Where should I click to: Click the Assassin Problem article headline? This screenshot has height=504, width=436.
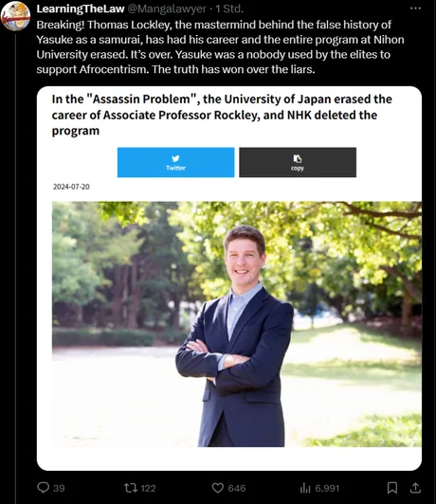click(222, 115)
